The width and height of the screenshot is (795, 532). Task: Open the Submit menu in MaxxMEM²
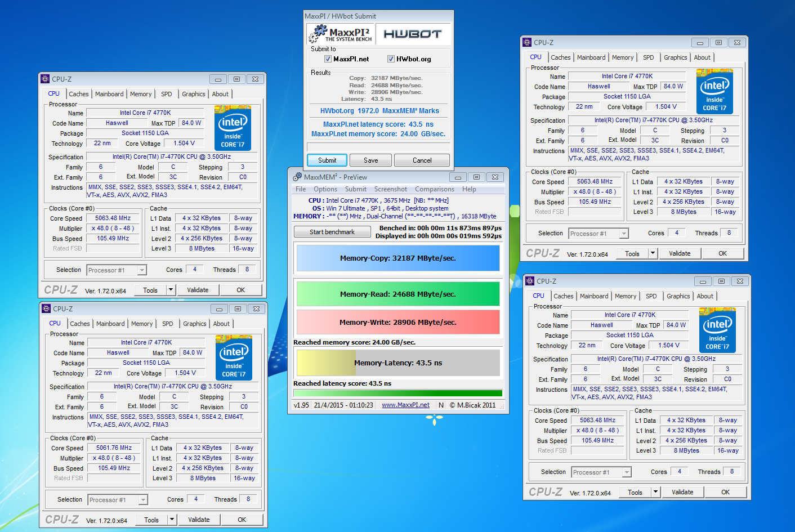[355, 189]
